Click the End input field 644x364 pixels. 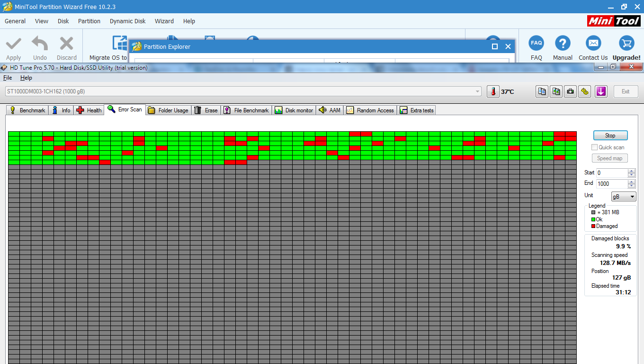point(612,183)
